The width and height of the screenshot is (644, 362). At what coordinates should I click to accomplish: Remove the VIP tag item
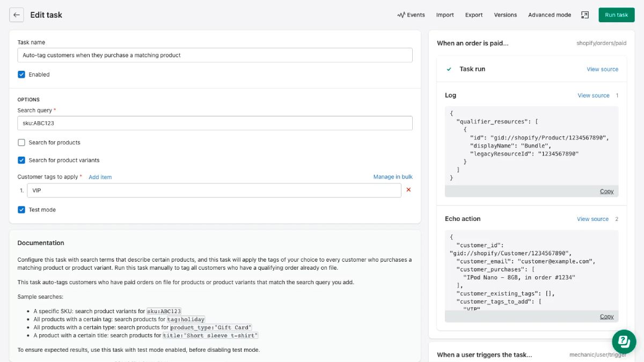(x=408, y=190)
